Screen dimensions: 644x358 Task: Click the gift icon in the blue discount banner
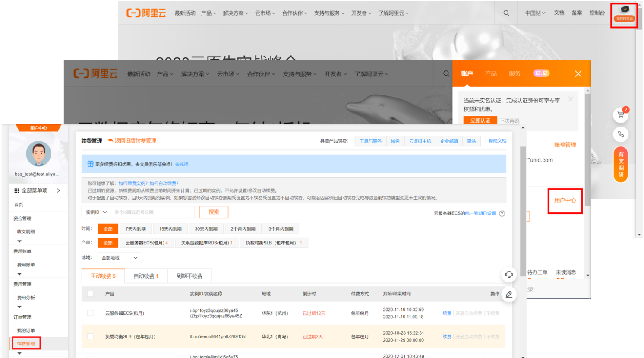pos(90,164)
